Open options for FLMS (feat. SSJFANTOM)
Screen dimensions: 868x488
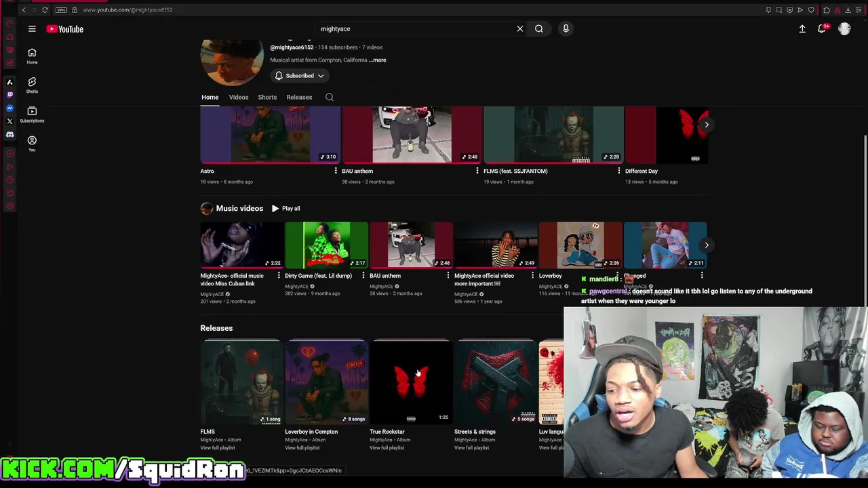(x=618, y=171)
